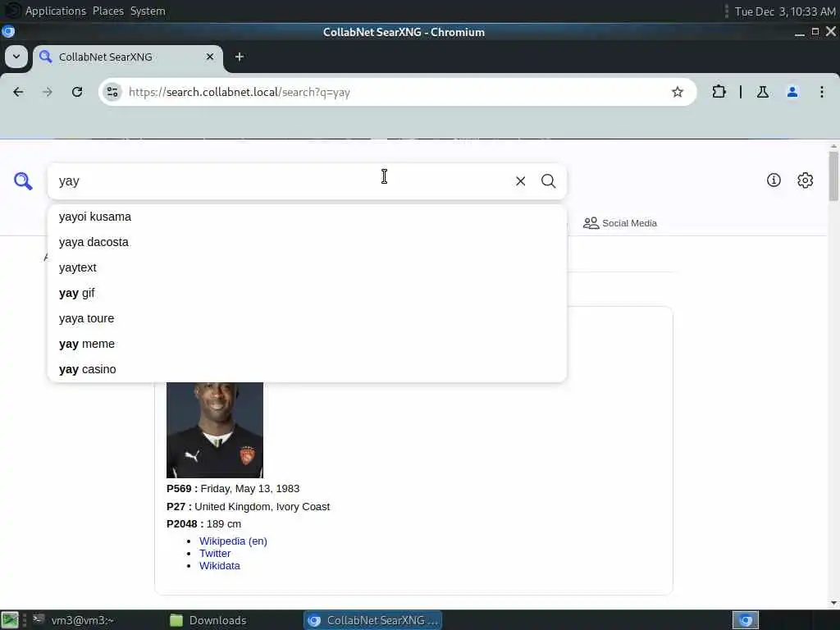840x630 pixels.
Task: Select CollabNet SearXNG taskbar entry
Action: point(373,620)
